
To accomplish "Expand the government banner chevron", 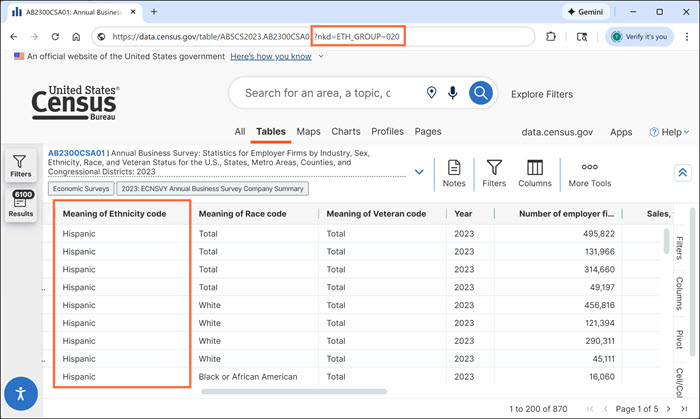I will click(x=321, y=56).
